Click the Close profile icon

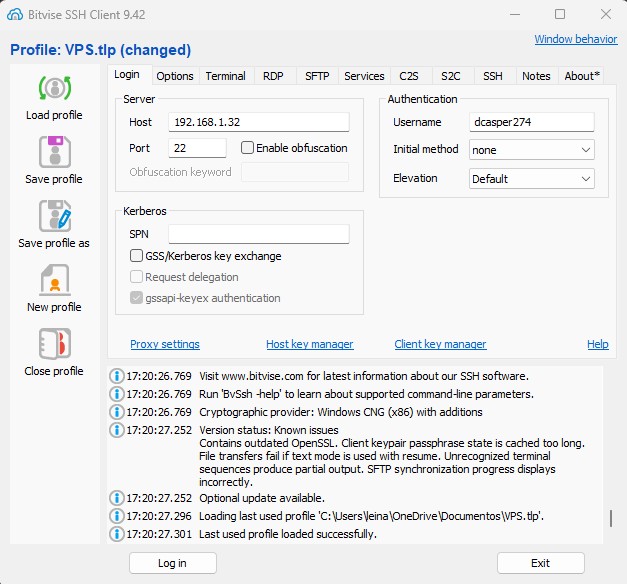[54, 344]
